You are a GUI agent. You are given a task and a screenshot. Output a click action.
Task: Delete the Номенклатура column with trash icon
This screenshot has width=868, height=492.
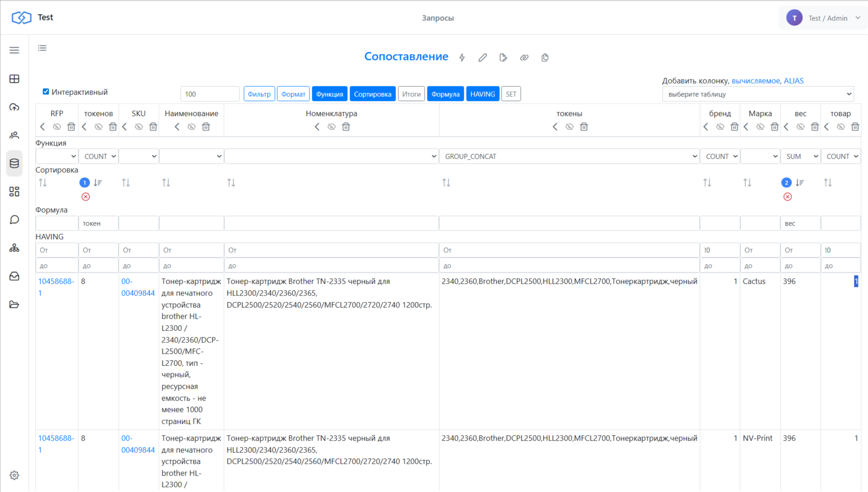click(346, 127)
